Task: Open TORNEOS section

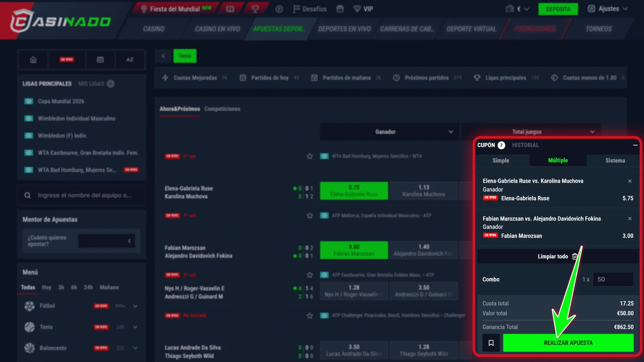Action: click(598, 29)
